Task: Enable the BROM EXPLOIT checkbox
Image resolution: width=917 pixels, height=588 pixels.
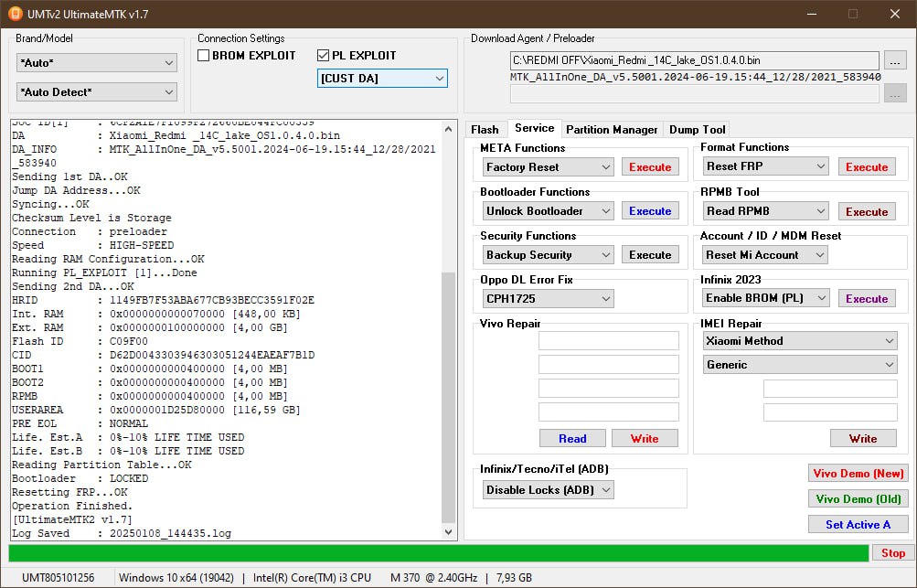Action: coord(204,56)
